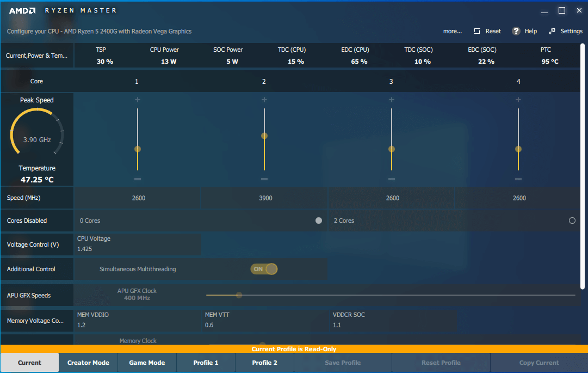Open Settings via the gear icon
This screenshot has width=588, height=373.
pos(552,31)
